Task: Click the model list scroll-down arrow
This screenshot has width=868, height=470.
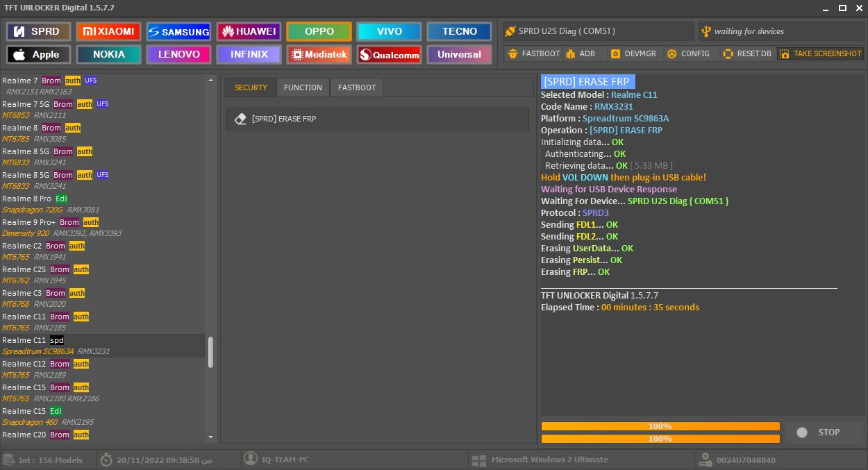Action: click(x=210, y=437)
